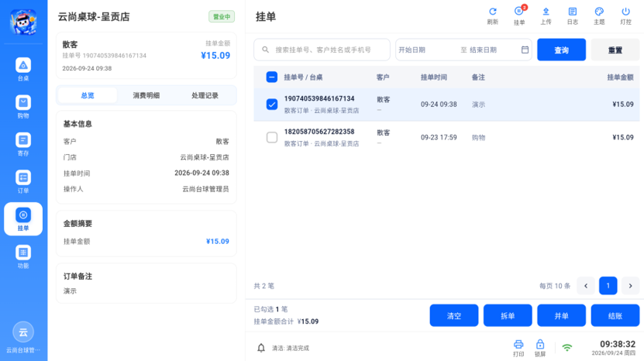Screen dimensions: 644x361
Task: Open the 购物 shopping sidebar icon
Action: point(23,106)
